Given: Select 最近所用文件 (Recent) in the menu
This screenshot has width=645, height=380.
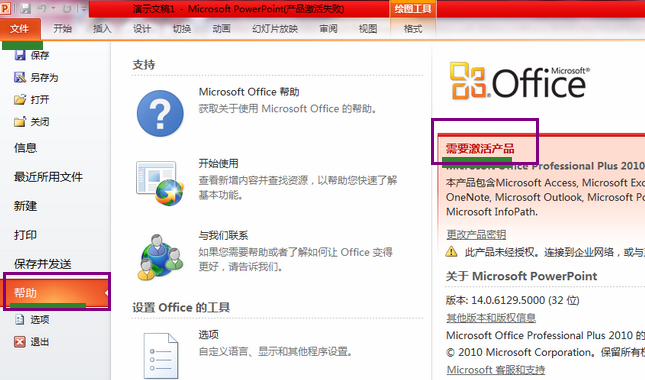Looking at the screenshot, I should (48, 177).
